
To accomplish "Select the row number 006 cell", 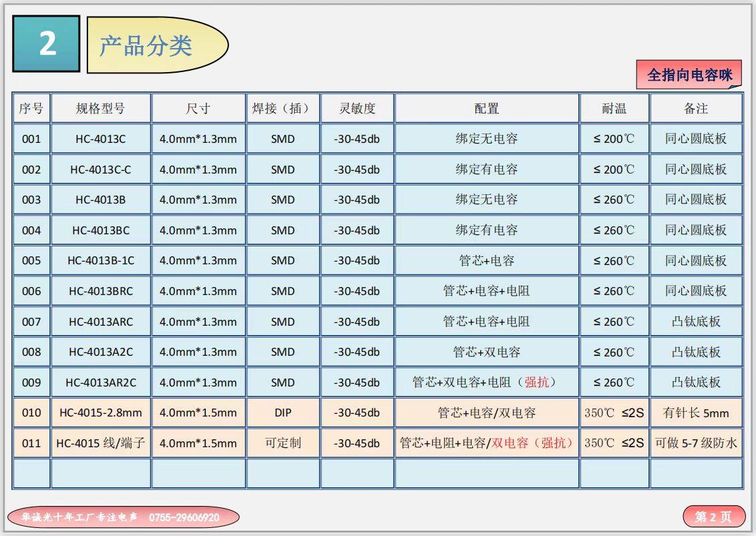I will (x=31, y=291).
